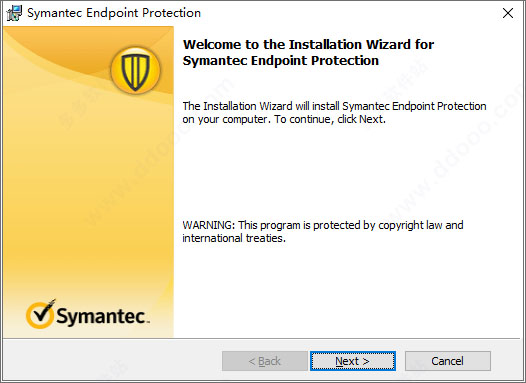Click empty title bar area beside title
The height and width of the screenshot is (383, 526).
(349, 13)
